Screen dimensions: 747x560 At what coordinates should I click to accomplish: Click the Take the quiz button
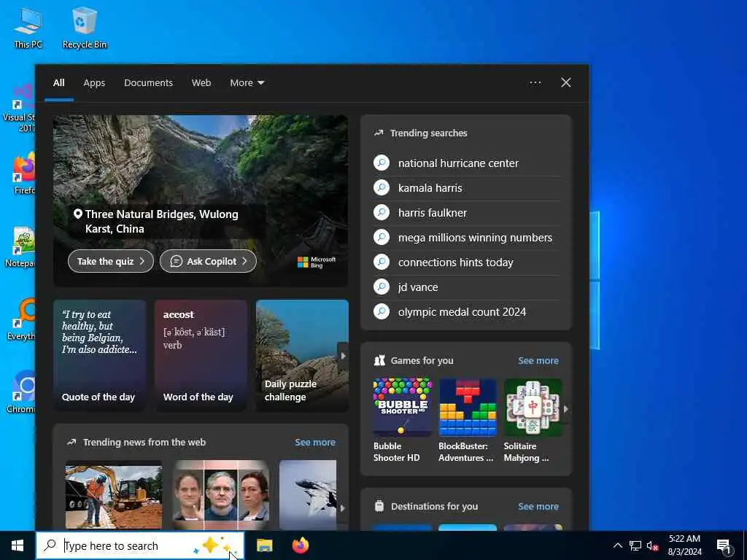pos(111,261)
